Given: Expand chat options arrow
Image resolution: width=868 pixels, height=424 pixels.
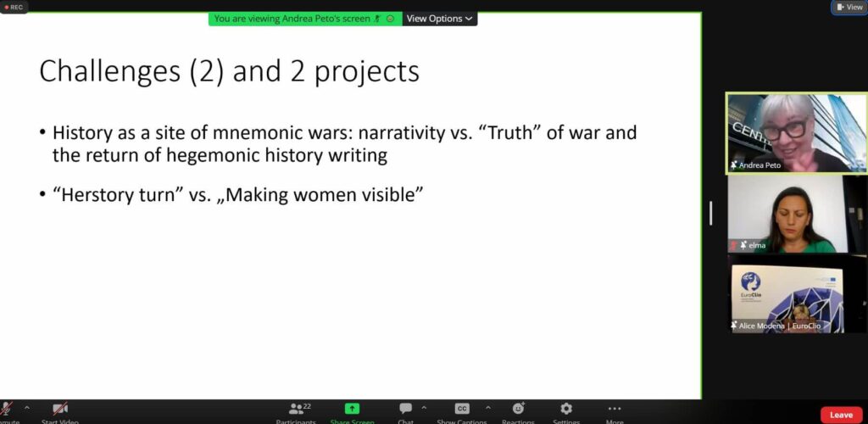Looking at the screenshot, I should (424, 408).
